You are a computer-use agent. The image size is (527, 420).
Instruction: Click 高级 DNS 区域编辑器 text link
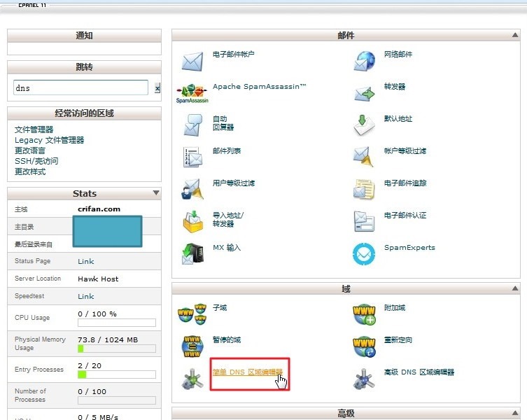point(419,372)
